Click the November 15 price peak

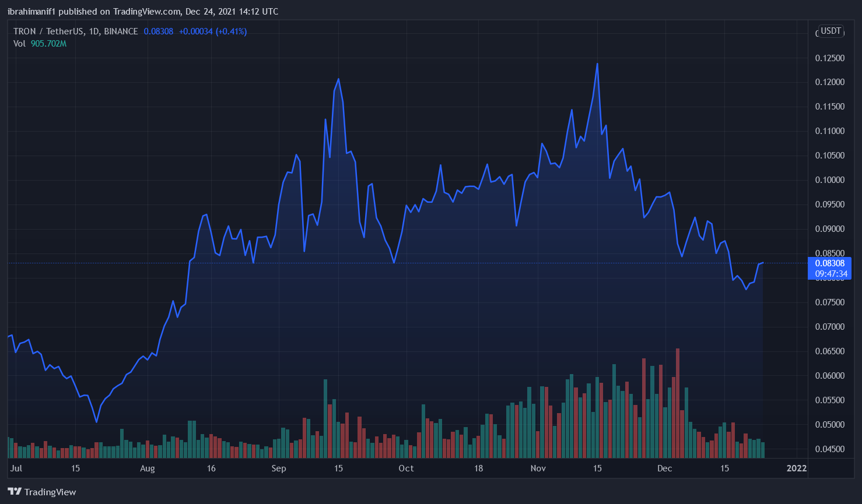[597, 64]
